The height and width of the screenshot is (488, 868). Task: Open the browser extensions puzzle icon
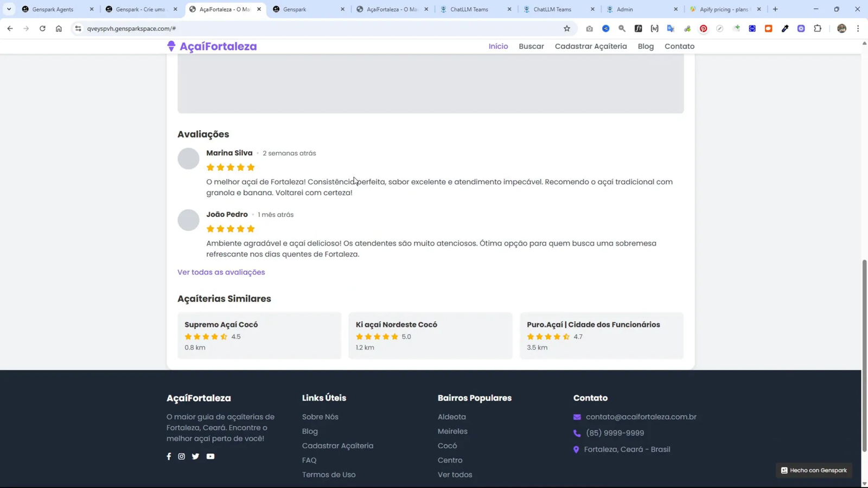pyautogui.click(x=818, y=29)
